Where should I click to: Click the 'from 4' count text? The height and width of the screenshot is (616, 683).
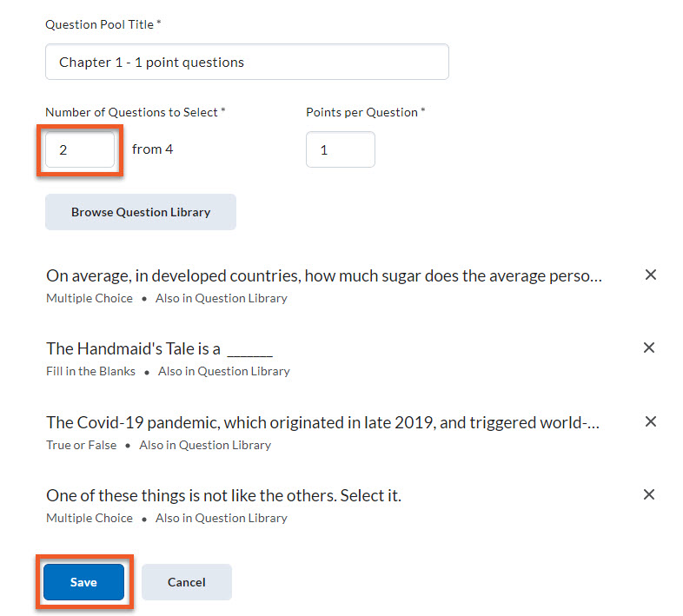click(152, 149)
